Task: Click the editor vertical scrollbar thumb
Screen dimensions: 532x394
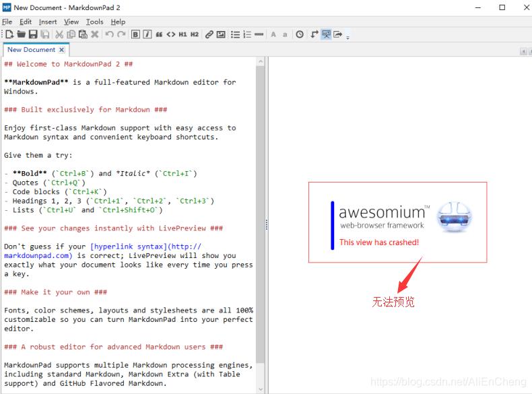Action: tap(260, 214)
